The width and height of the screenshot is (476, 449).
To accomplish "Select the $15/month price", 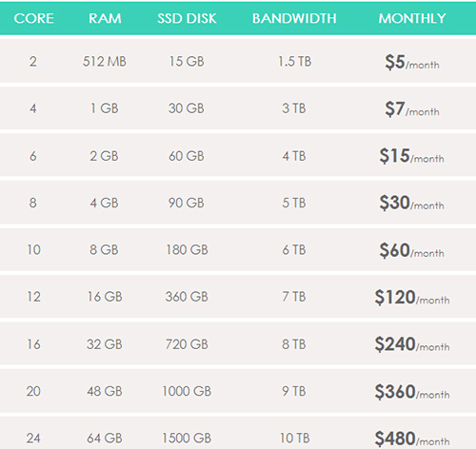I will [x=412, y=156].
